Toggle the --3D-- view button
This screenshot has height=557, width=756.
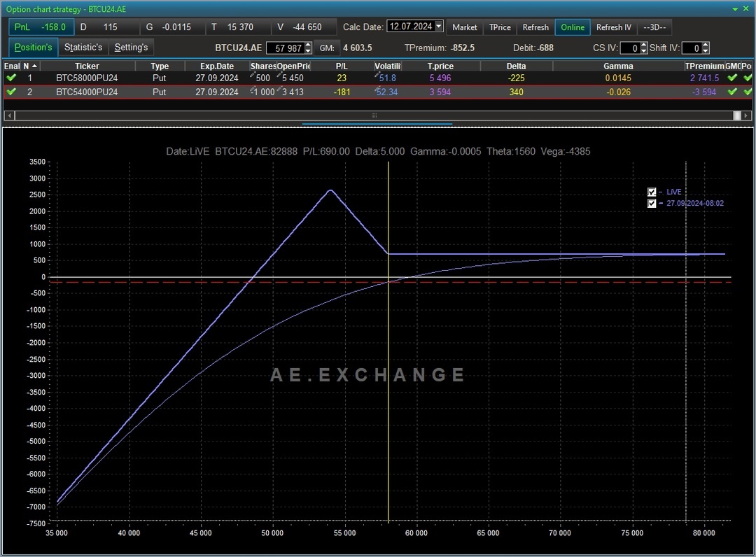[x=654, y=27]
